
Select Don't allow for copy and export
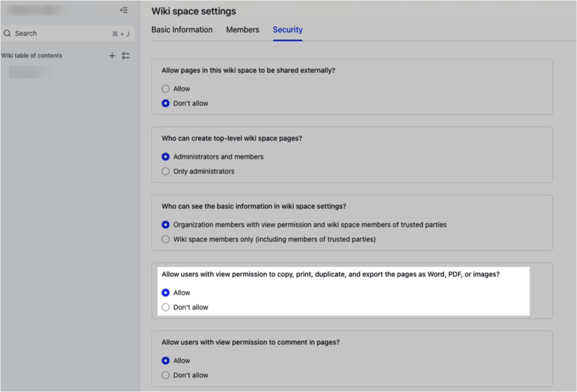point(165,307)
